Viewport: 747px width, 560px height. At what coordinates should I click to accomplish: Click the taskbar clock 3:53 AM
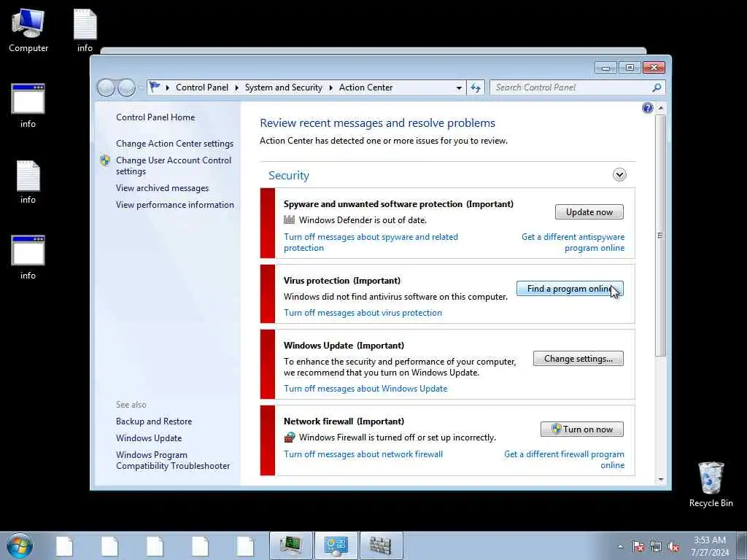(x=710, y=540)
